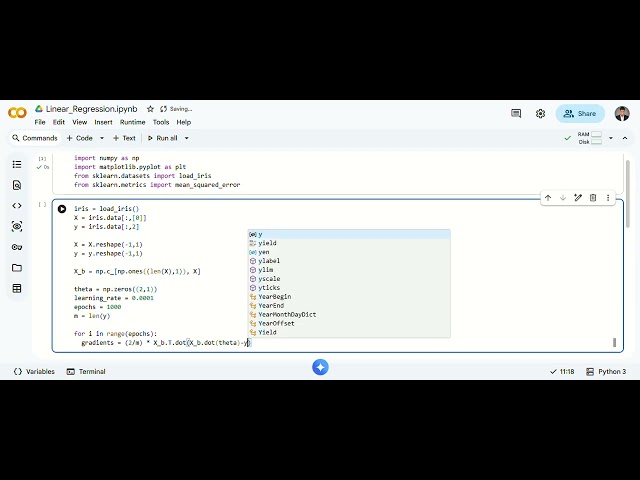Screen dimensions: 640x480
Task: Click the 'learning_rate = 0.0001' code line
Action: pyautogui.click(x=114, y=298)
